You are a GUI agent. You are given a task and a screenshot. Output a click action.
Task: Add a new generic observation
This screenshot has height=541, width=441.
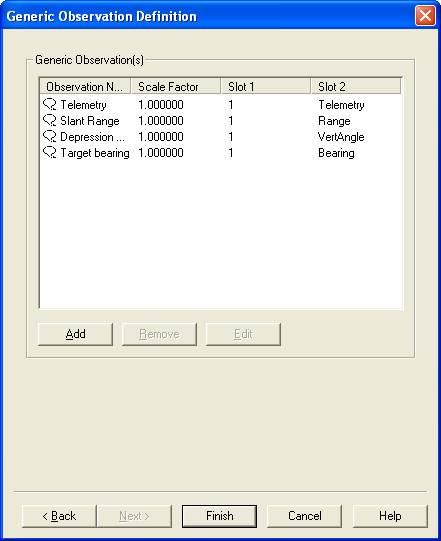75,334
